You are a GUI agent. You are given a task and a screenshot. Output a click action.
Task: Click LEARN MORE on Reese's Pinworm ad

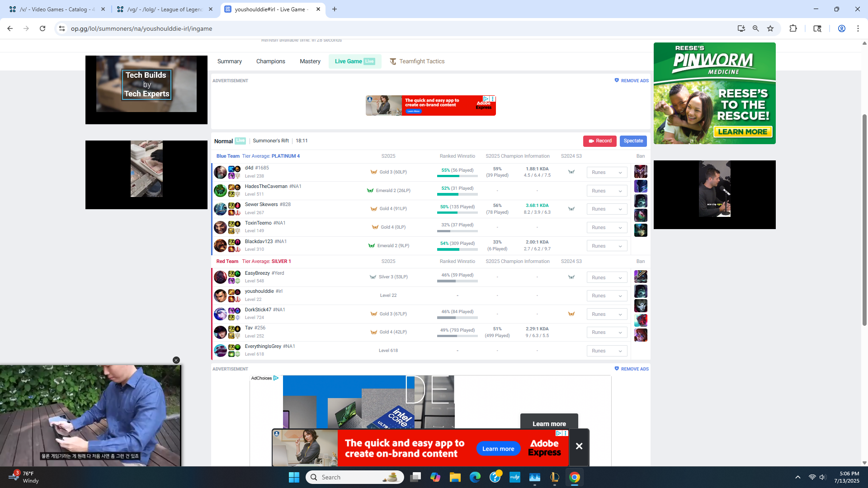pyautogui.click(x=743, y=132)
